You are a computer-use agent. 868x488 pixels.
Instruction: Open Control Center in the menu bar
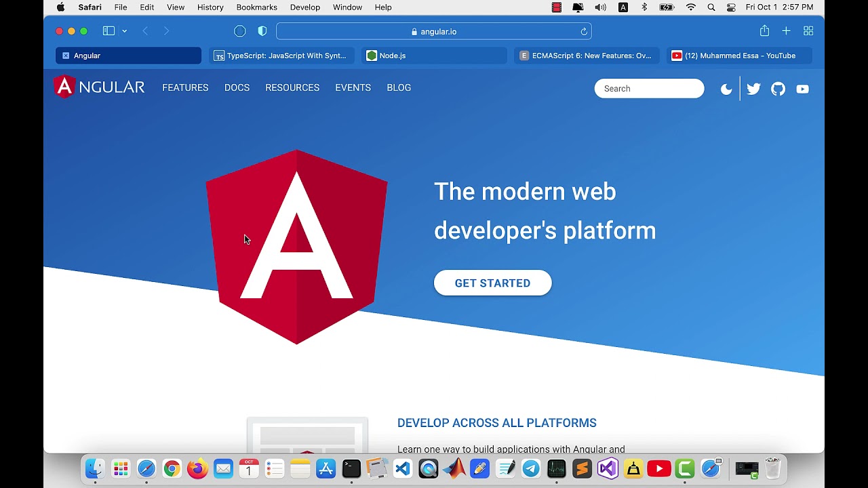pos(731,7)
